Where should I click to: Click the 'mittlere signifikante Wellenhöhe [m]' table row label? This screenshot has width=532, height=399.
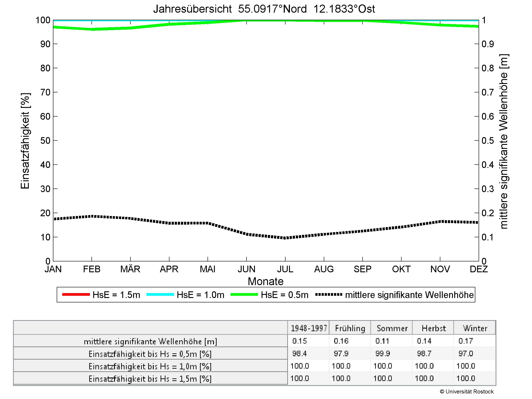click(150, 342)
